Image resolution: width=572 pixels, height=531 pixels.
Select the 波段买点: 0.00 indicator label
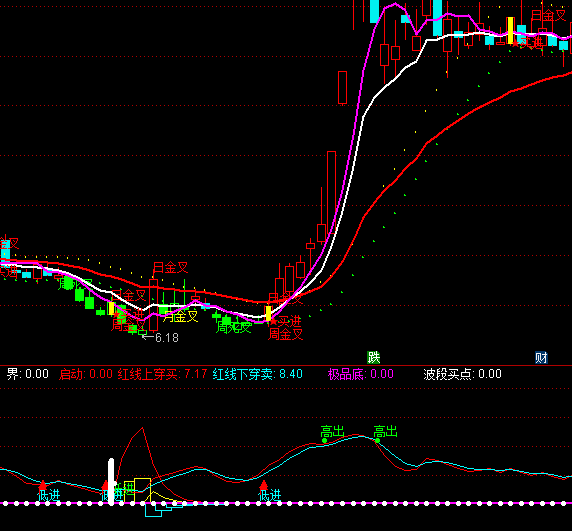pyautogui.click(x=463, y=374)
